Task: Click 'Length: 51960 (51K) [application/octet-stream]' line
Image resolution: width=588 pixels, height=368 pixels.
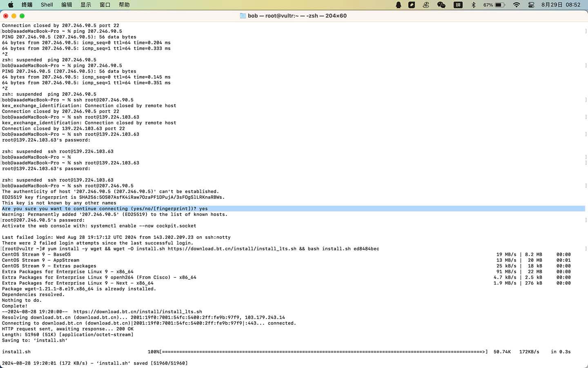Action: point(68,334)
